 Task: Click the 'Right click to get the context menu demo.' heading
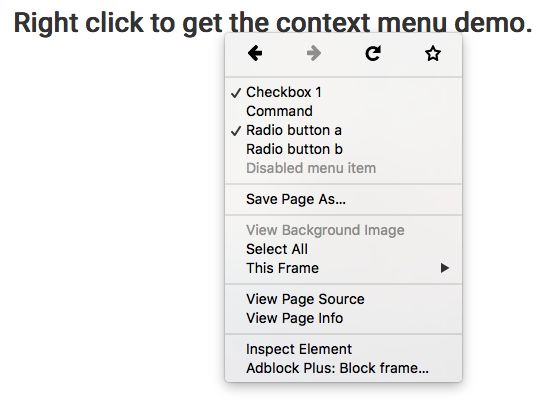273,23
